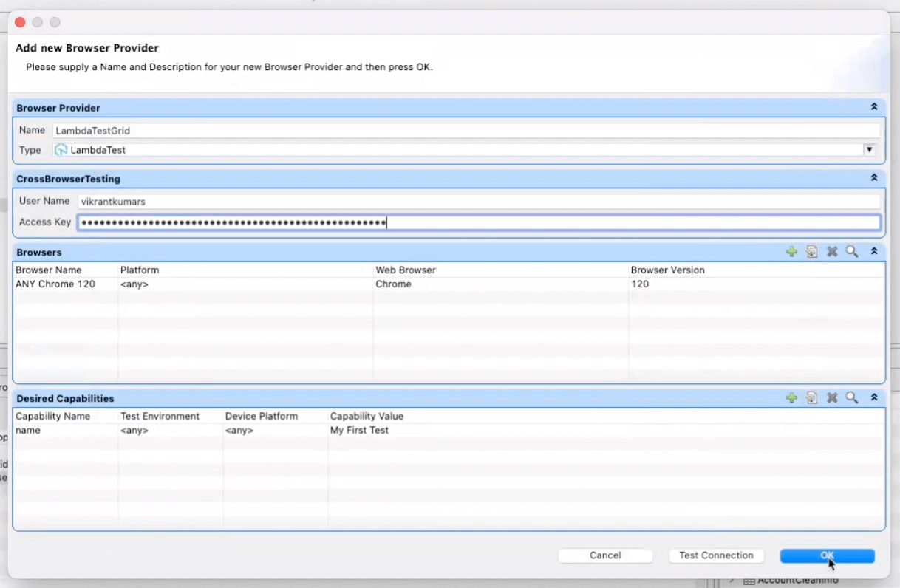This screenshot has height=588, width=900.
Task: Collapse the CrossBrowserTesting section
Action: [874, 177]
